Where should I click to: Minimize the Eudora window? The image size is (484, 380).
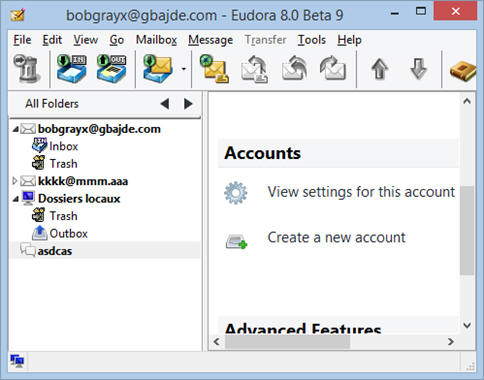click(395, 14)
